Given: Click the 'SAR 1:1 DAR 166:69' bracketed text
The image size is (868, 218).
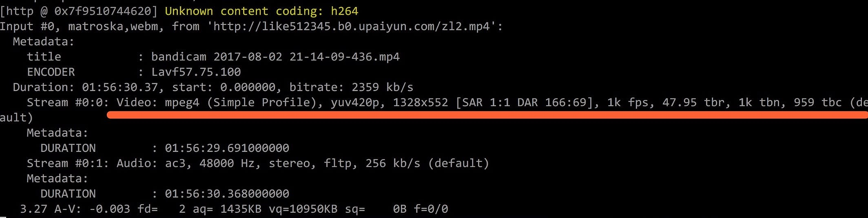Looking at the screenshot, I should point(525,102).
